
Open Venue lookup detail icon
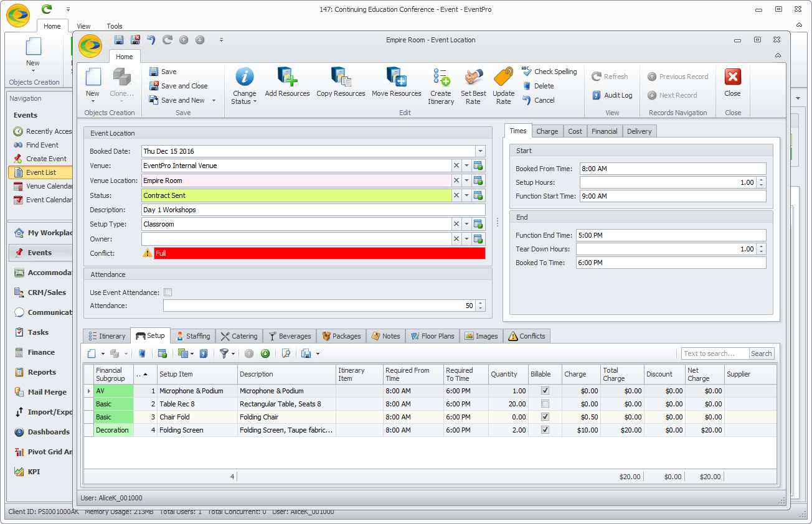coord(478,166)
